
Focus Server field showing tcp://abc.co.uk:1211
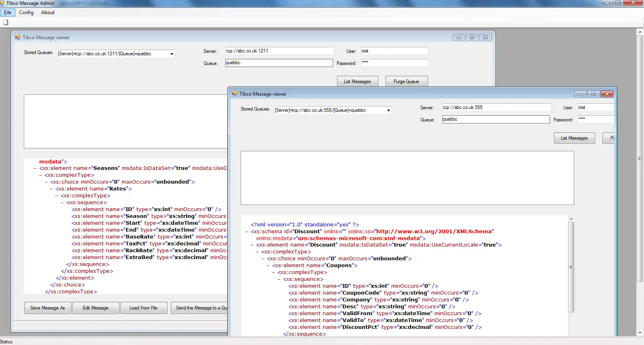[279, 51]
